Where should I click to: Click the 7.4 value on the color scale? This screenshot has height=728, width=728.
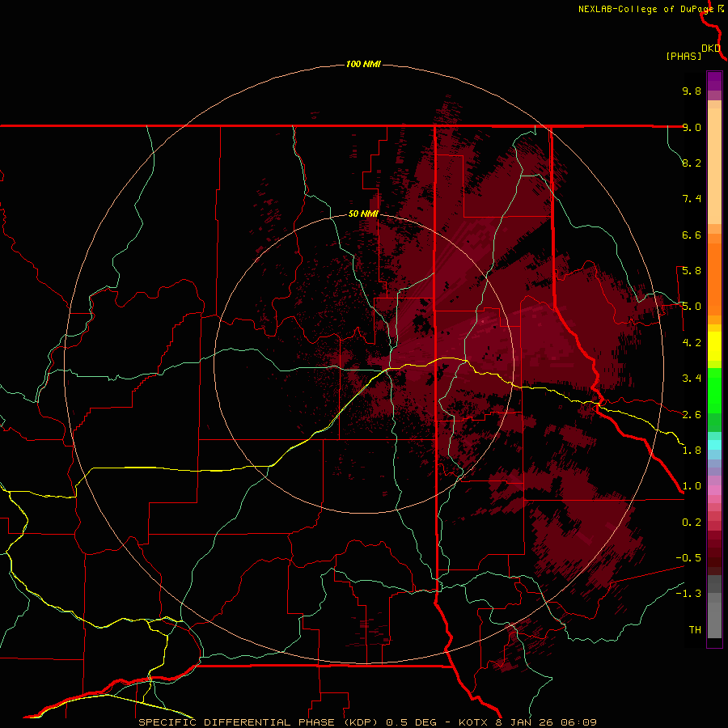[692, 199]
